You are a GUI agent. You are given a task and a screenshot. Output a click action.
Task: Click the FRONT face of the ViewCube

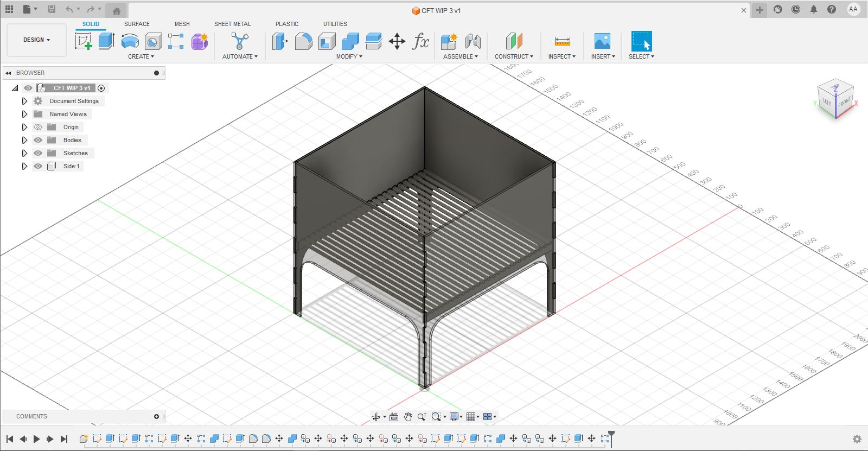click(x=844, y=103)
